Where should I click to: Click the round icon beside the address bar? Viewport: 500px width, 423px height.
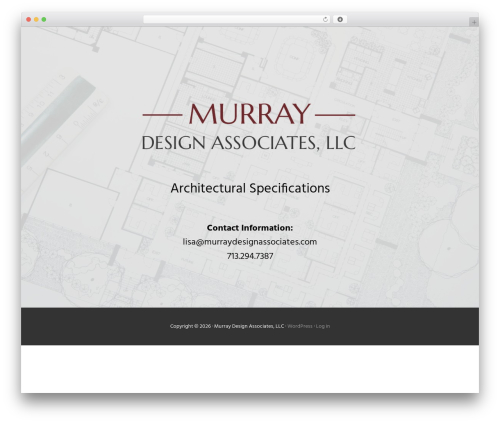tap(340, 20)
